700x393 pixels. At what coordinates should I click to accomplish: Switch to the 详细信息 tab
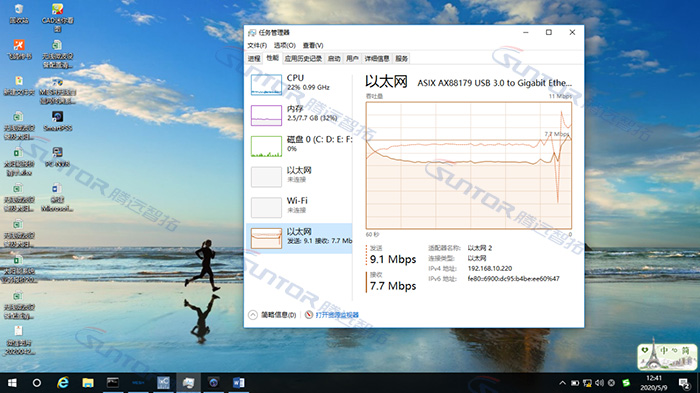(377, 59)
